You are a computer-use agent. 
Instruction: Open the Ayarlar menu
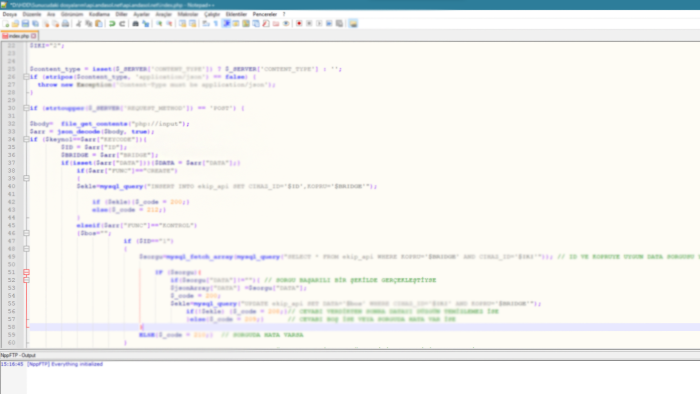click(x=142, y=14)
